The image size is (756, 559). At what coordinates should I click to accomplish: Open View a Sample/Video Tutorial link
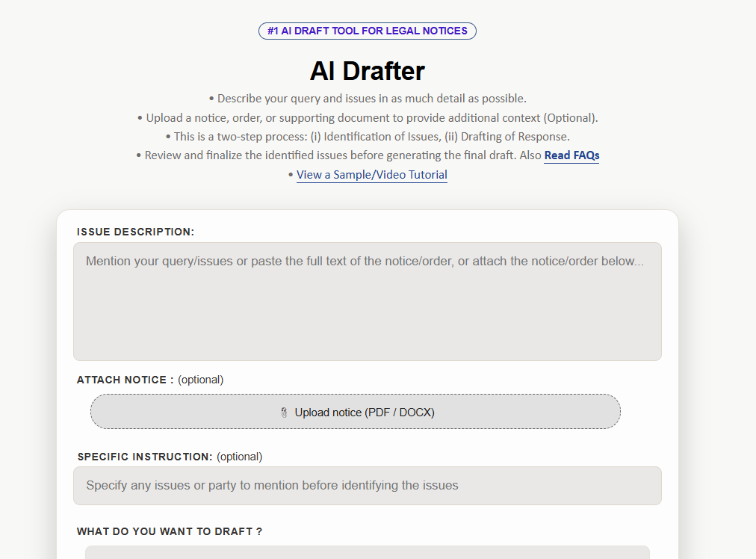pos(372,175)
